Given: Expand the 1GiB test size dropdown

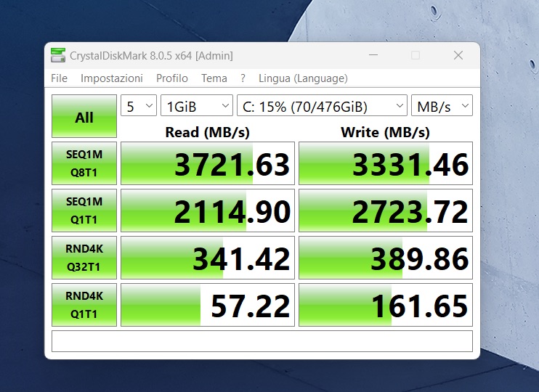Looking at the screenshot, I should (197, 105).
